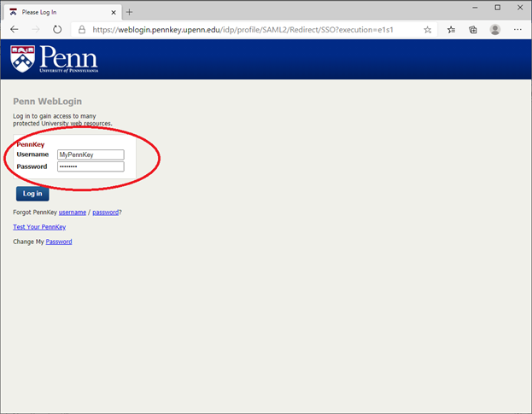The width and height of the screenshot is (532, 414).
Task: Open Settings and more ellipsis menu
Action: point(517,30)
